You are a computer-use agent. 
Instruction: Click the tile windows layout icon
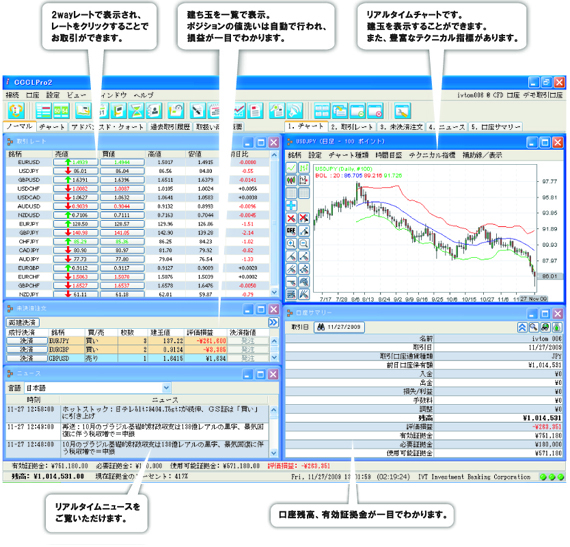click(x=322, y=110)
